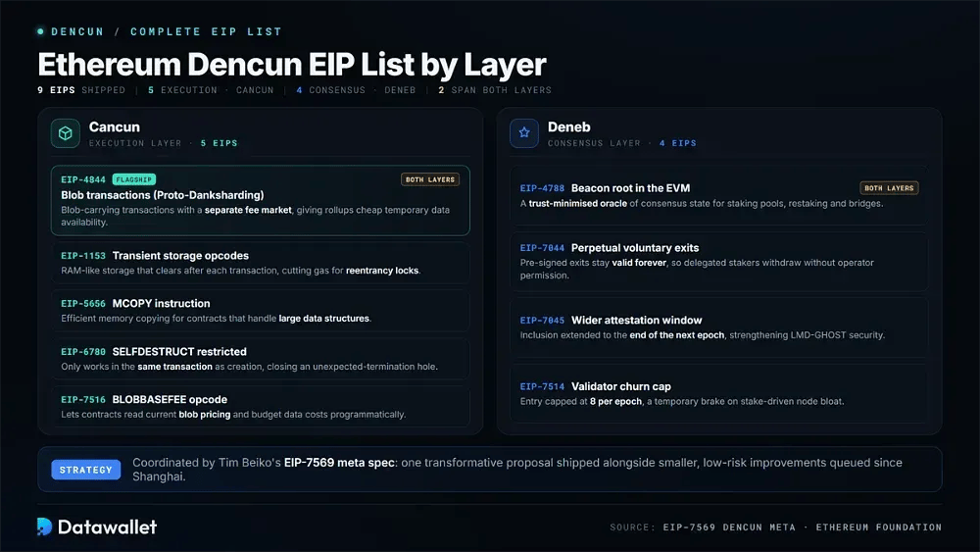Click the green dot before DENCUN
Image resolution: width=980 pixels, height=552 pixels.
[40, 31]
